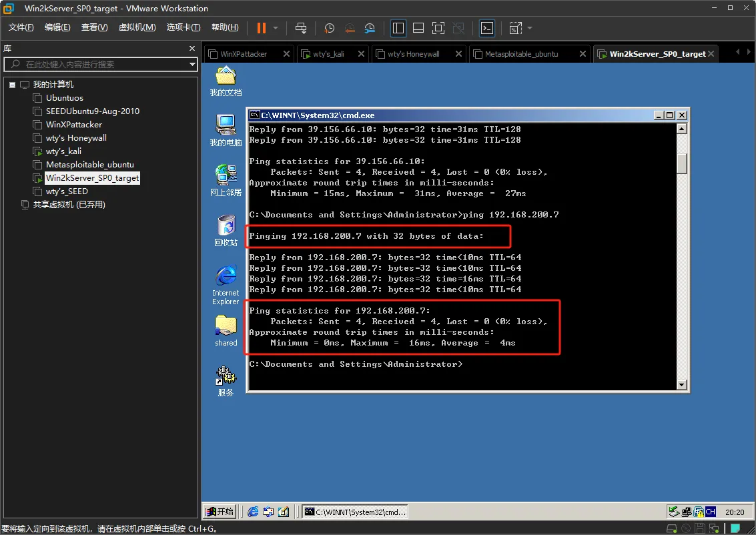
Task: Select WinXPattacker in the library tree
Action: [74, 124]
